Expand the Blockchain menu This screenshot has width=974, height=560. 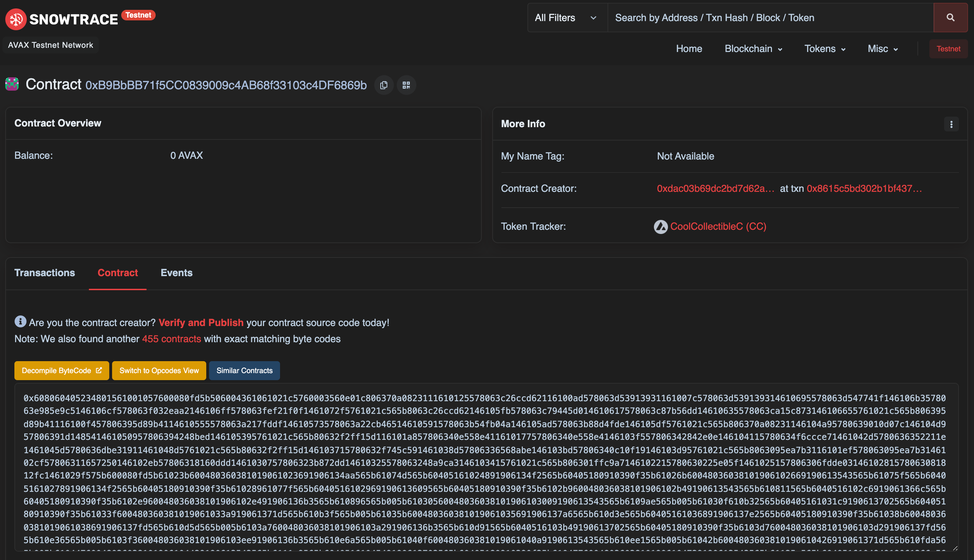pyautogui.click(x=753, y=49)
